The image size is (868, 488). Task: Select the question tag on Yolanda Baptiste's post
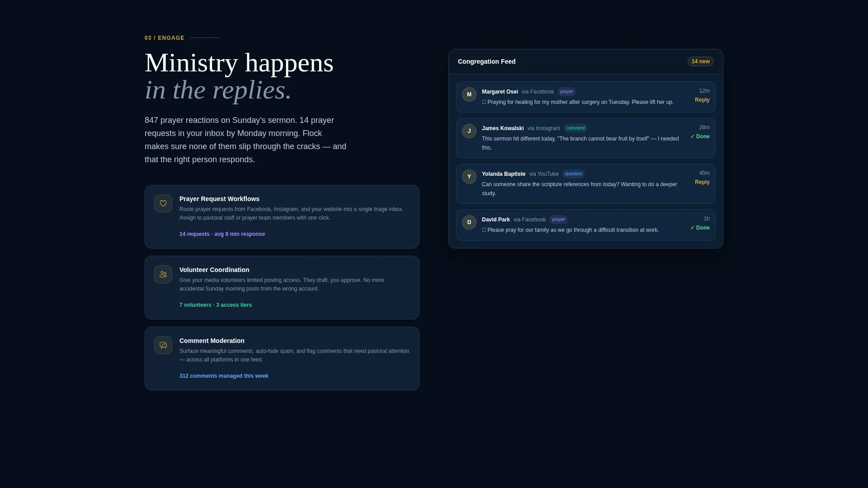(574, 174)
